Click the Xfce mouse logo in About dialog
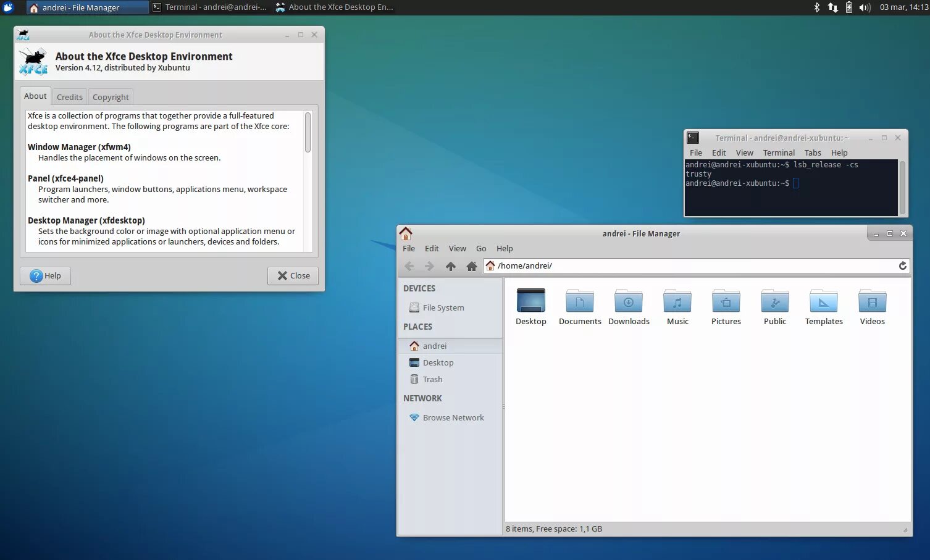The height and width of the screenshot is (560, 930). click(x=33, y=61)
